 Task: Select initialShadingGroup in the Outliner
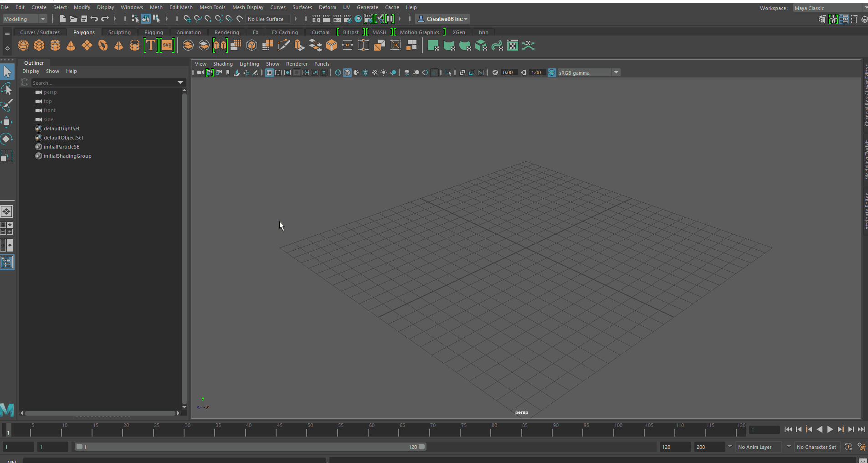tap(67, 156)
